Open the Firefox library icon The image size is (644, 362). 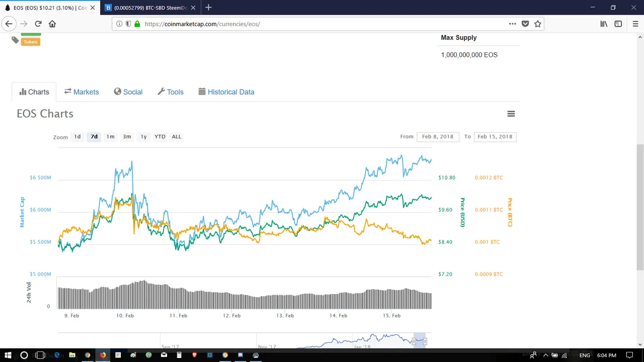(x=604, y=24)
